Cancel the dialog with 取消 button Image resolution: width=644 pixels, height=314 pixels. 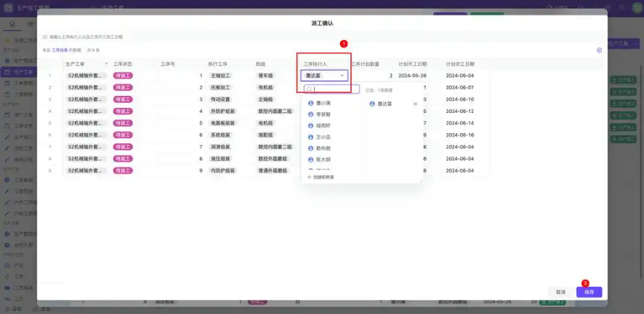[560, 293]
